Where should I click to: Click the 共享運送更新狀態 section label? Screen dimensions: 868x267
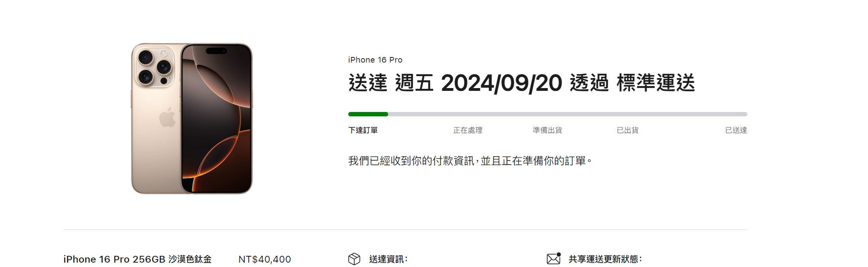[x=605, y=259]
